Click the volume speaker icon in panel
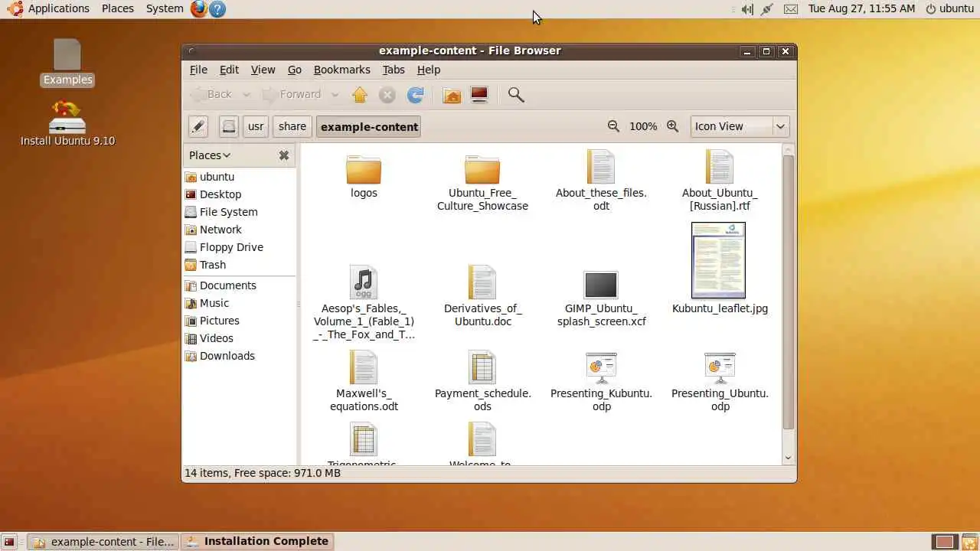Screen dimensions: 980x551 pos(746,9)
